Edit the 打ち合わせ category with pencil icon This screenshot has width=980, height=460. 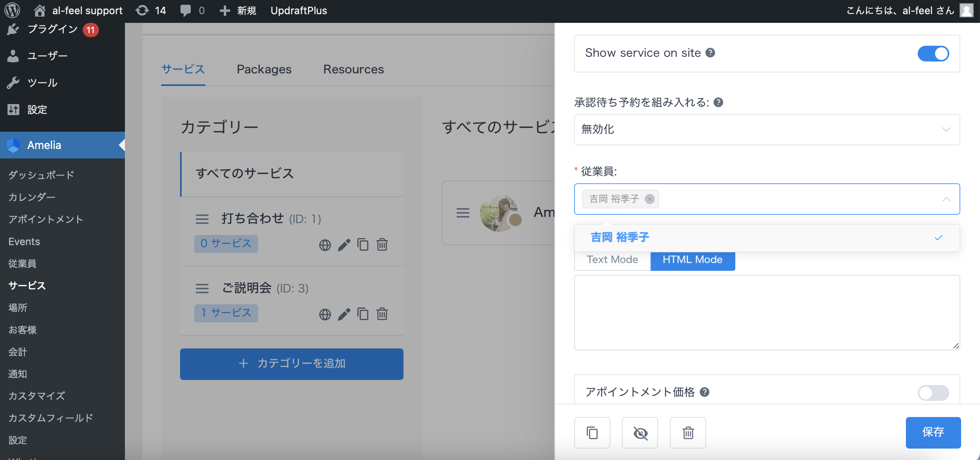(x=344, y=245)
